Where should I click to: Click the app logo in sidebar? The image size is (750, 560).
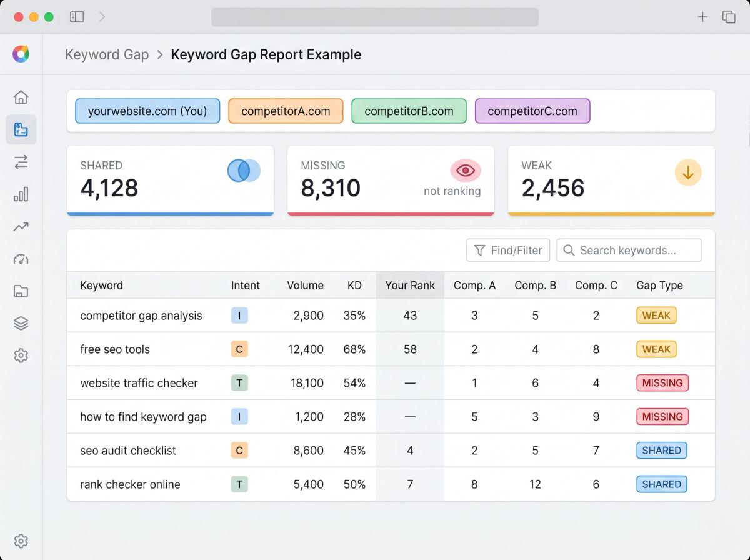(21, 54)
